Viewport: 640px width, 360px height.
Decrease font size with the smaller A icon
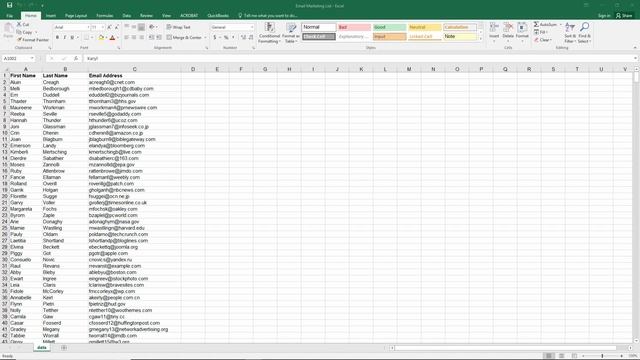point(117,27)
